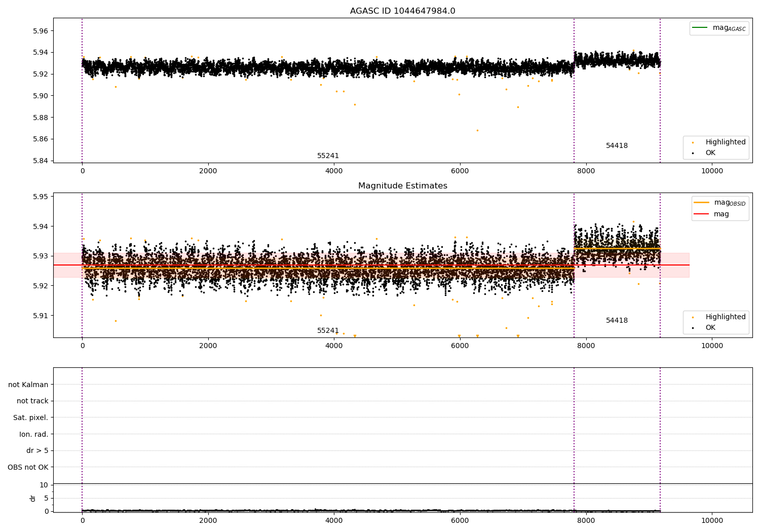Screen dimensions: 760x532
Task: Click lowest orange outlier point in top plot
Action: point(477,130)
